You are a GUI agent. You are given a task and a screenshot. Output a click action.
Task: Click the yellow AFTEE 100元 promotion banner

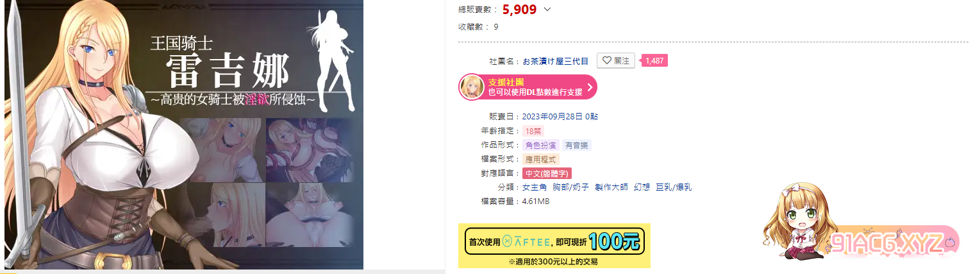(554, 246)
